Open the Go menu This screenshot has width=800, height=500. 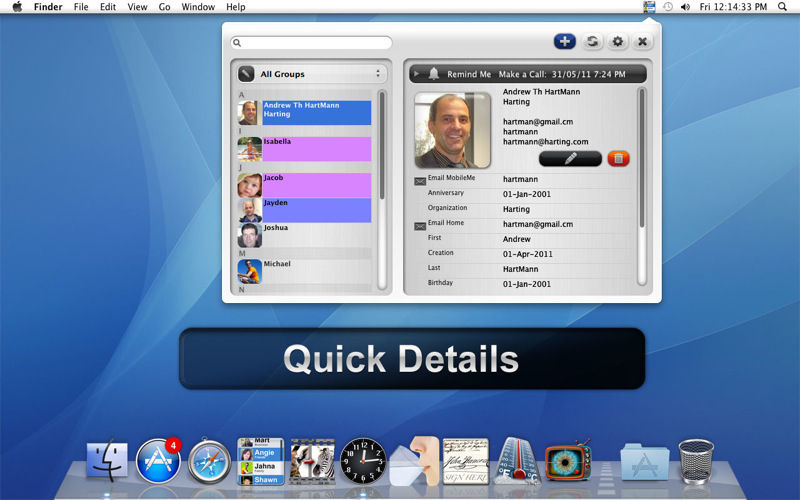(x=164, y=7)
